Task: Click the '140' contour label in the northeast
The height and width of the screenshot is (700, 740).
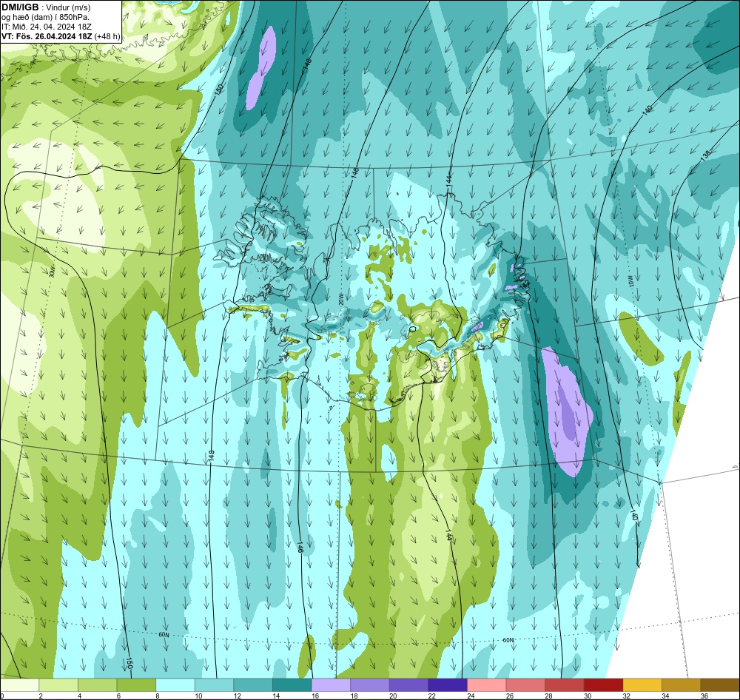Action: point(647,110)
